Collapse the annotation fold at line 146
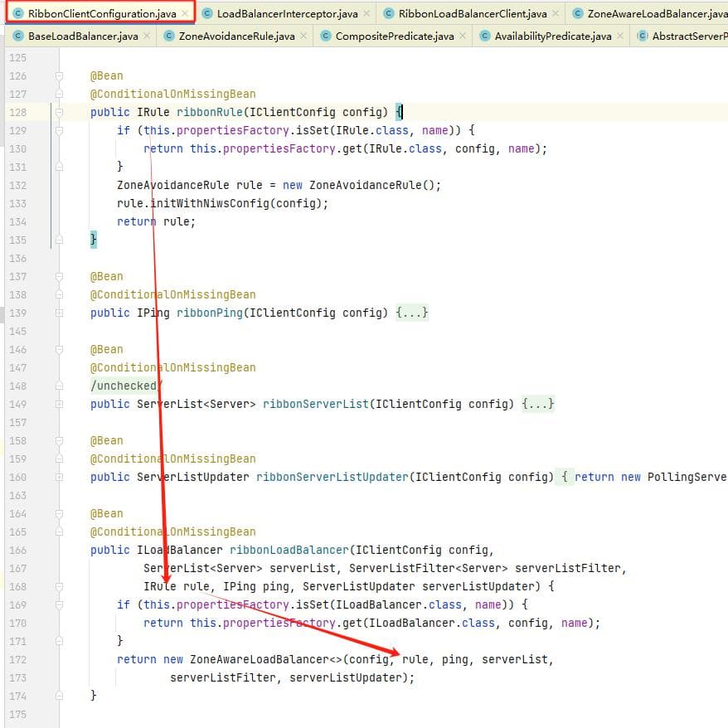This screenshot has width=728, height=728. [59, 350]
